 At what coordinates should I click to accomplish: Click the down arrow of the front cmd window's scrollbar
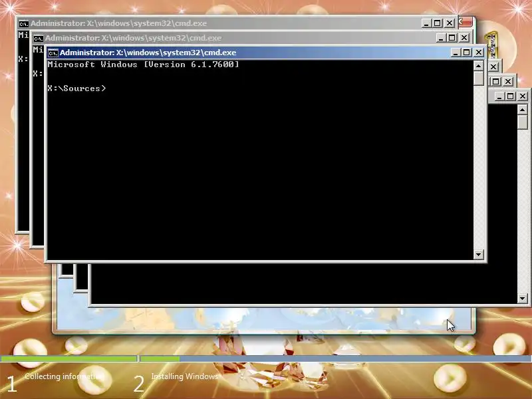coord(478,254)
